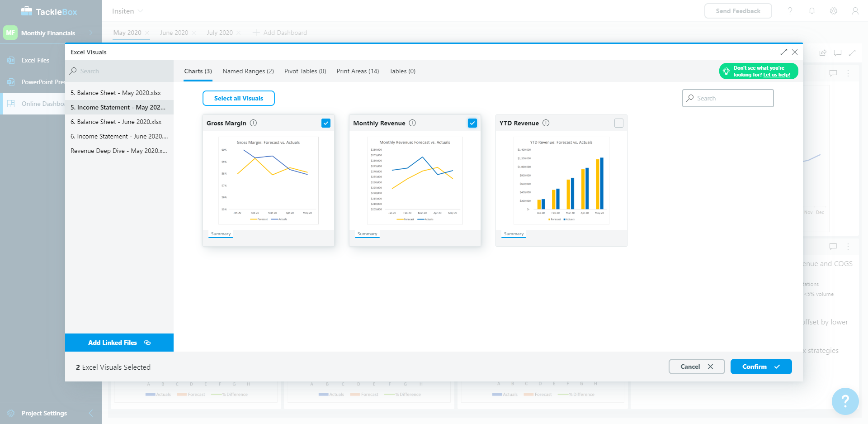Click the Add Linked Files button

(119, 343)
